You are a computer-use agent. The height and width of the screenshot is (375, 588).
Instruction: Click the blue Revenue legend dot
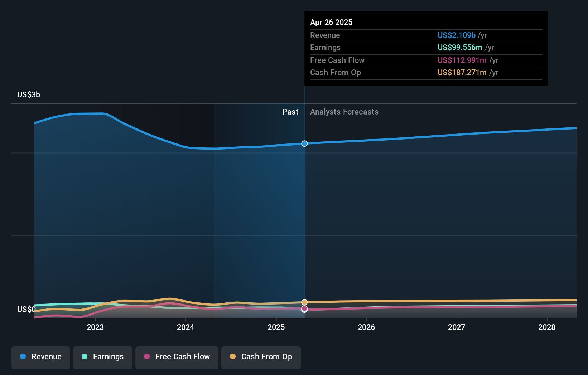[x=23, y=356]
